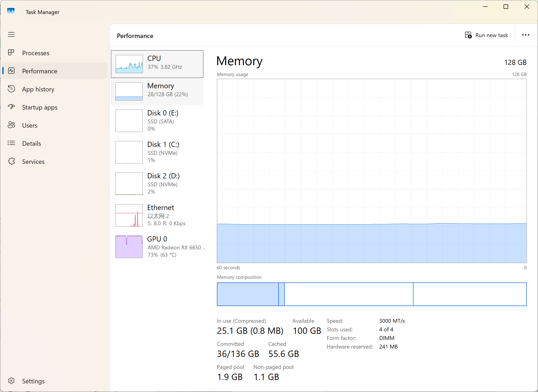Click the Details list icon
This screenshot has height=392, width=538.
point(11,143)
